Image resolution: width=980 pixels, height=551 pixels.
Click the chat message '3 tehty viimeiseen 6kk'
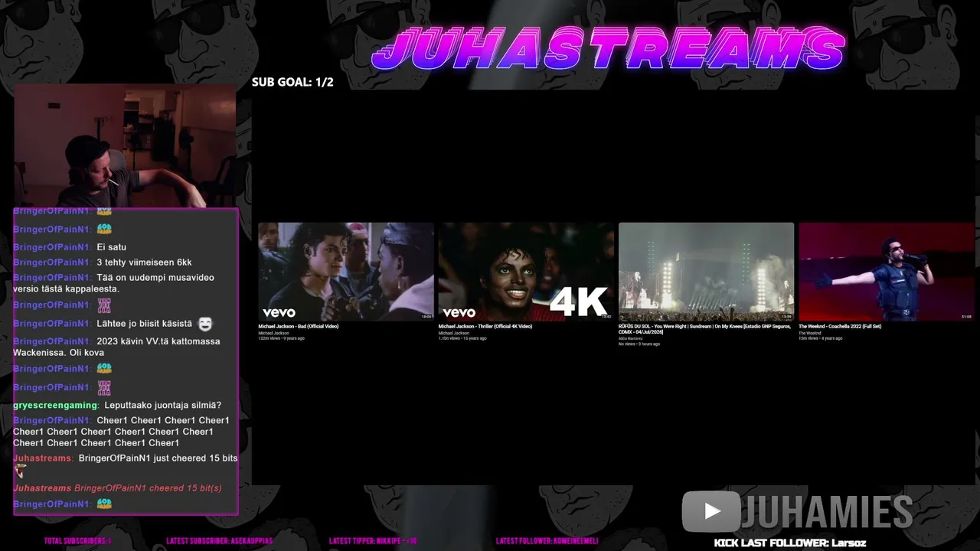144,262
